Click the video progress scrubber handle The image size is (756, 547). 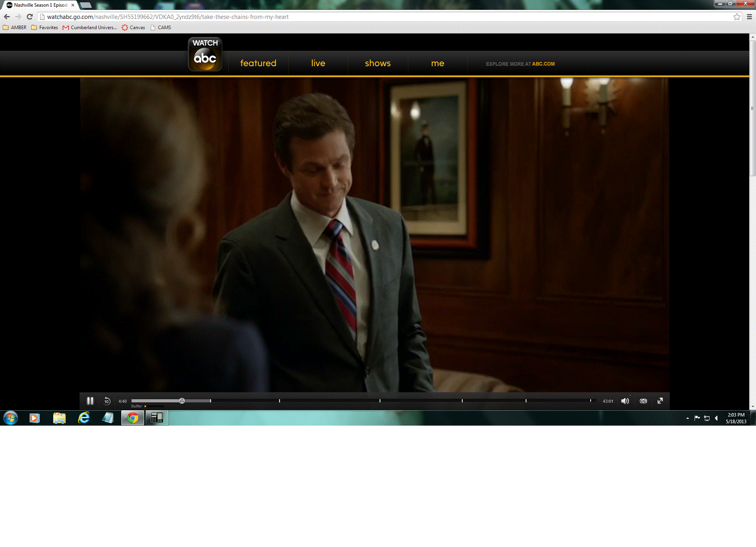182,401
